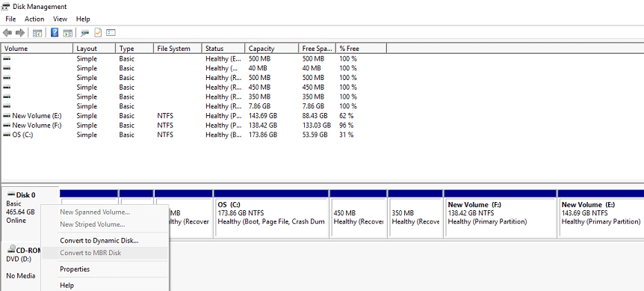Open the Help menu in the menu bar

coord(83,19)
